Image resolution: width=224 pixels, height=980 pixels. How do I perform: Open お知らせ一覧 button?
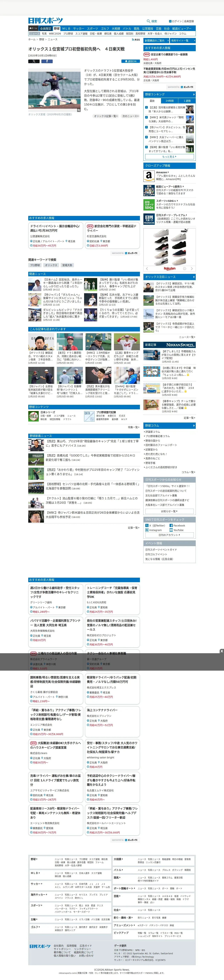pos(170,511)
